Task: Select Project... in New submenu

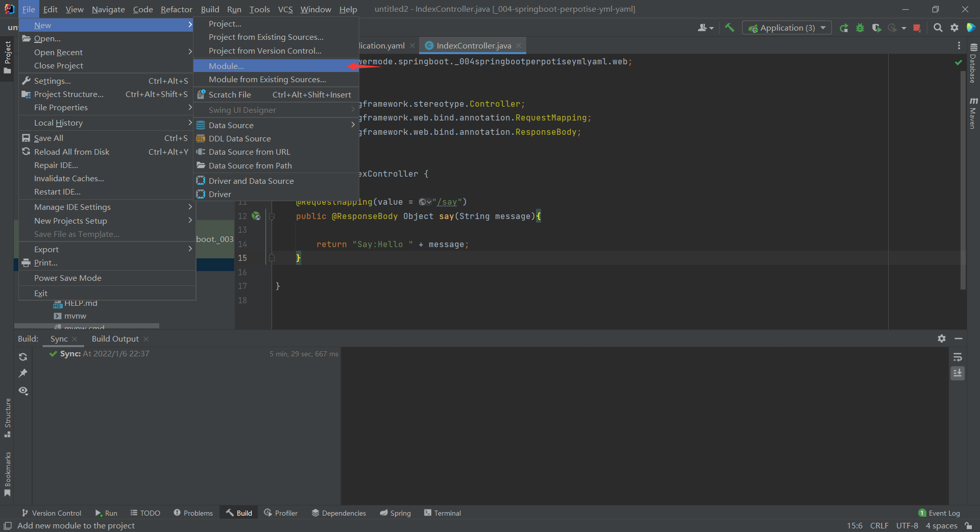Action: pos(276,23)
